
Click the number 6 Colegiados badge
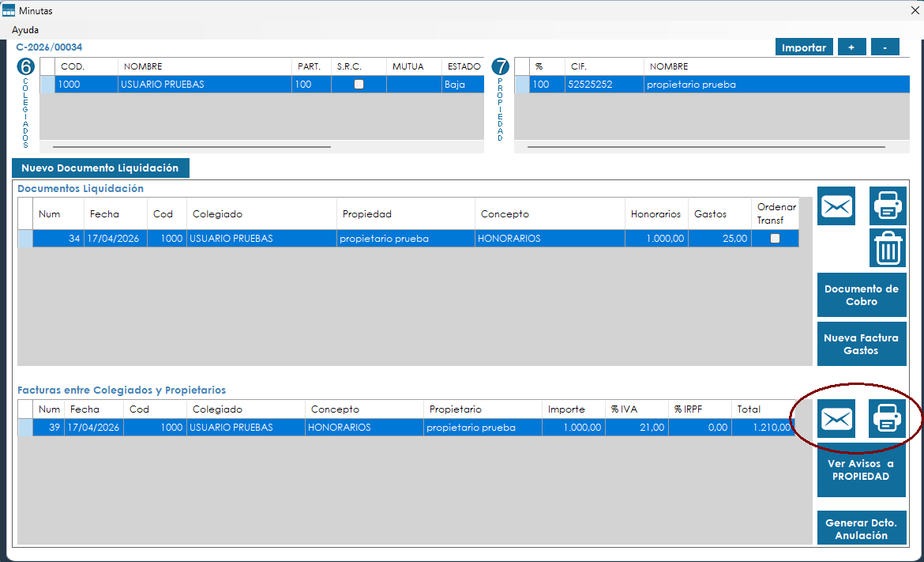point(25,67)
